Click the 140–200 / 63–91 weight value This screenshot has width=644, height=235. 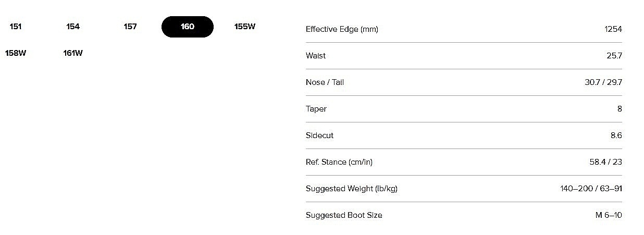591,189
